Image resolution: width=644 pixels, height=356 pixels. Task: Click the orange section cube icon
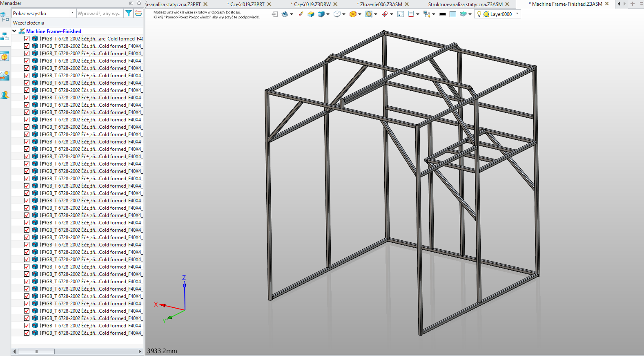point(353,14)
